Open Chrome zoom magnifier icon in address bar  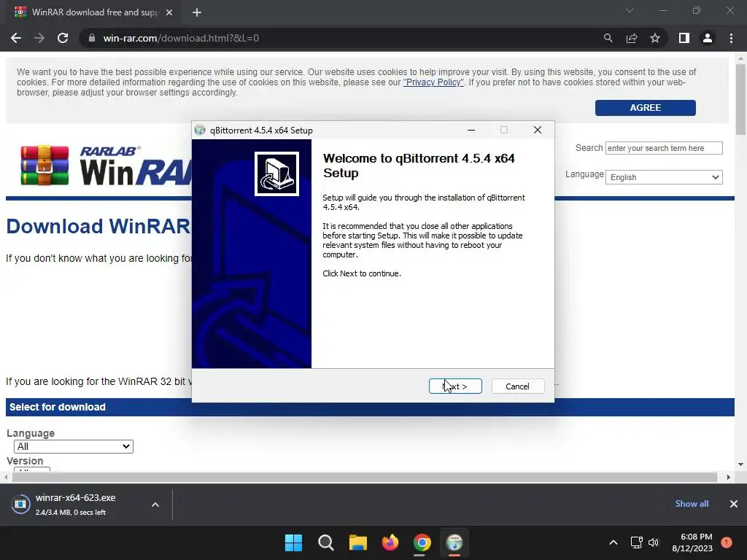click(608, 38)
